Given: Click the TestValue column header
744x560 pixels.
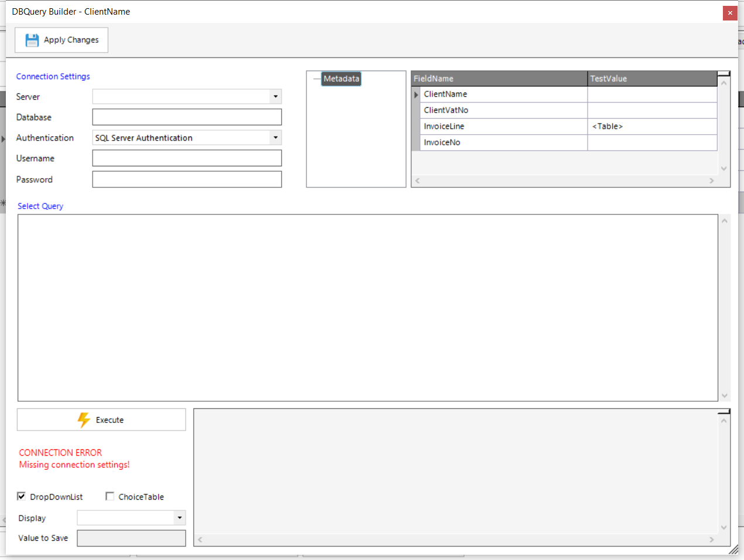Looking at the screenshot, I should point(651,78).
